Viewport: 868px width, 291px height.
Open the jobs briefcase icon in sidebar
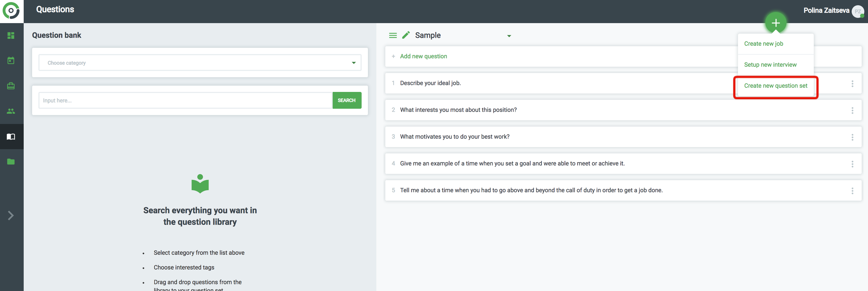click(x=11, y=86)
